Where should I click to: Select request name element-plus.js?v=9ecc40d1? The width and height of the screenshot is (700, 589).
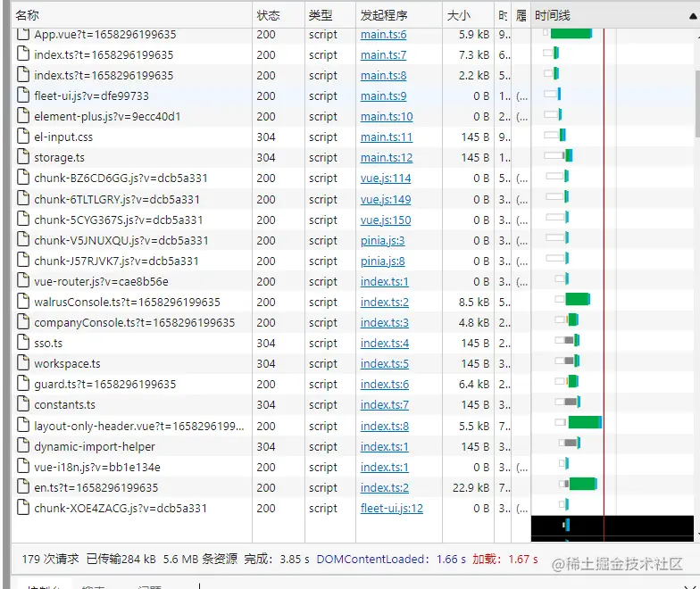coord(107,116)
